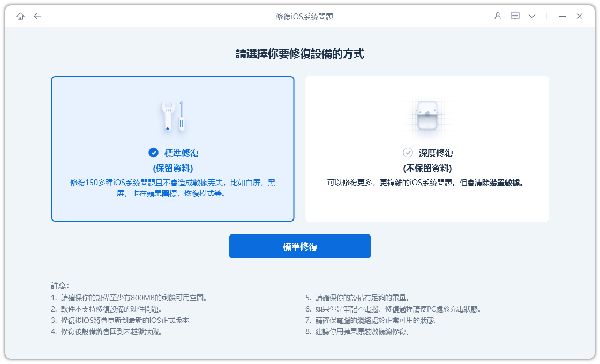Close the repair window
The height and width of the screenshot is (364, 600).
coord(580,16)
